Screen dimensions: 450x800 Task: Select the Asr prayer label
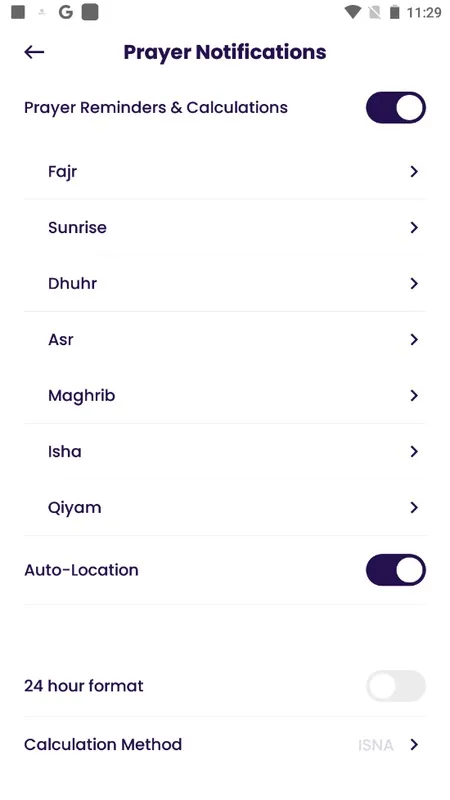click(61, 340)
